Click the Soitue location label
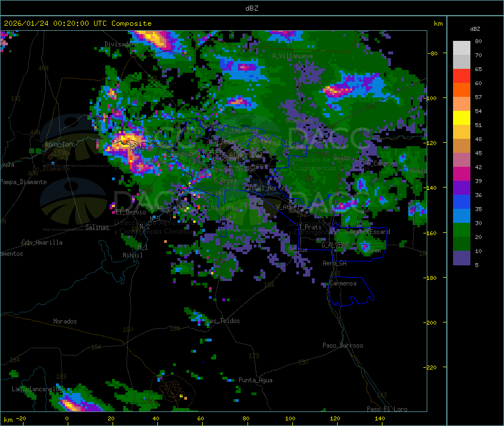504x426 pixels. click(298, 250)
